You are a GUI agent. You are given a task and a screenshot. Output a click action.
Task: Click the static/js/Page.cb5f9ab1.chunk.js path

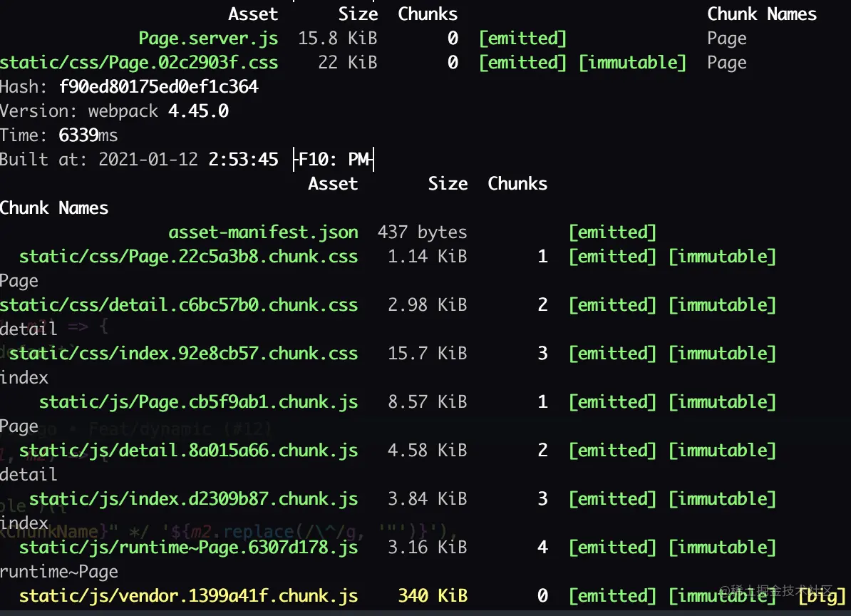198,402
